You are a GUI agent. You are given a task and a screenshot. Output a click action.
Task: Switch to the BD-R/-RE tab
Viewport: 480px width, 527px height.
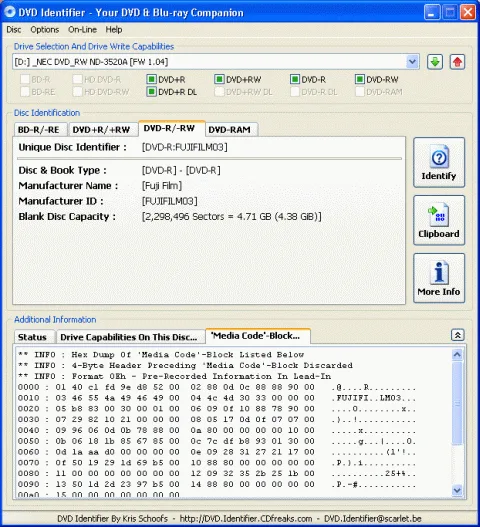(40, 130)
